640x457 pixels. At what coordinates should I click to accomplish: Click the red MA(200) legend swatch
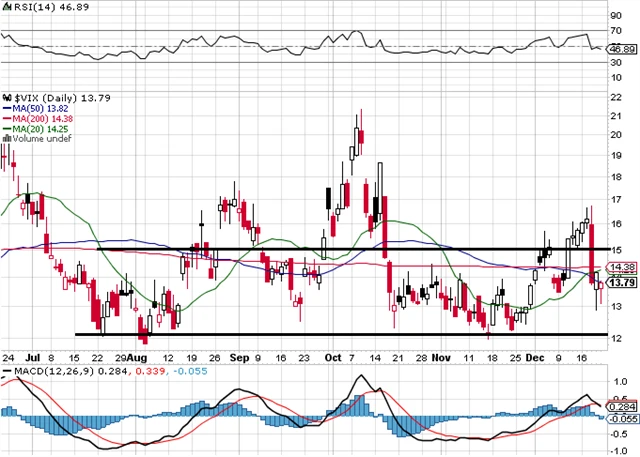[6, 117]
